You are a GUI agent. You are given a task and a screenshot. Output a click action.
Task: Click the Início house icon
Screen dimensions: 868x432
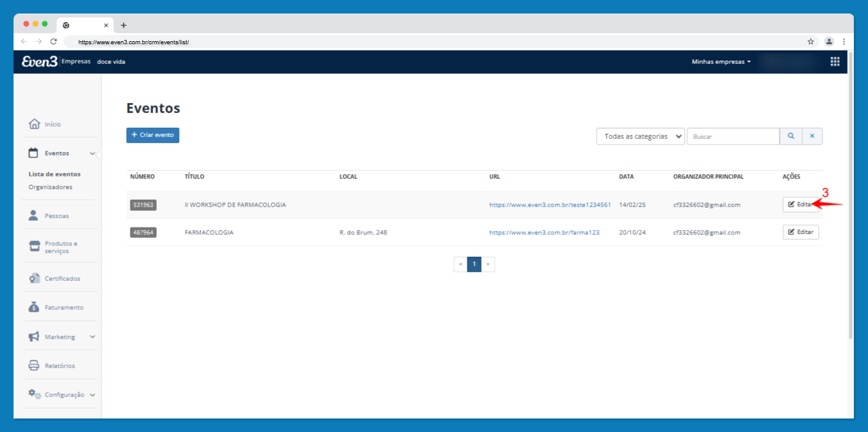34,124
